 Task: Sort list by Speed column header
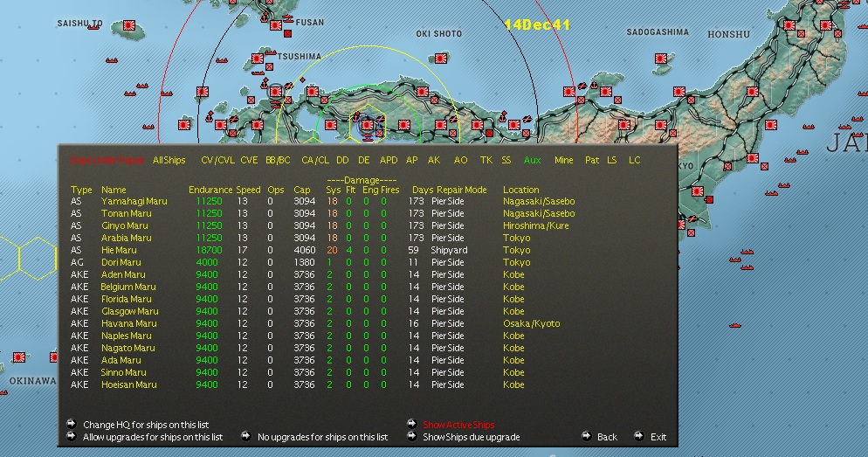click(x=248, y=190)
